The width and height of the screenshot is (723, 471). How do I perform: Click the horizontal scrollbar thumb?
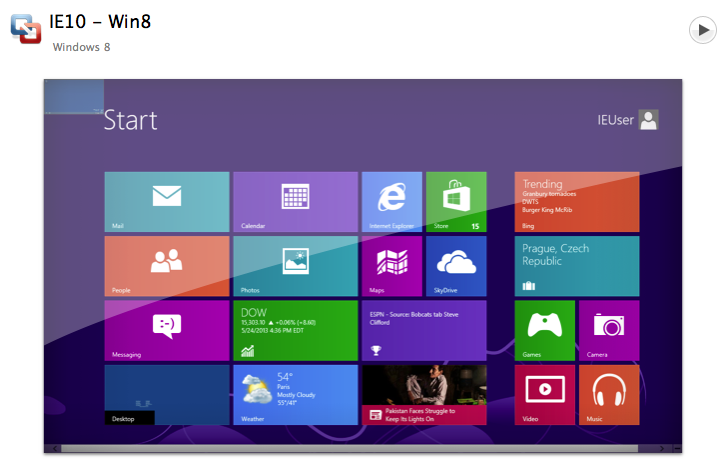coord(350,448)
